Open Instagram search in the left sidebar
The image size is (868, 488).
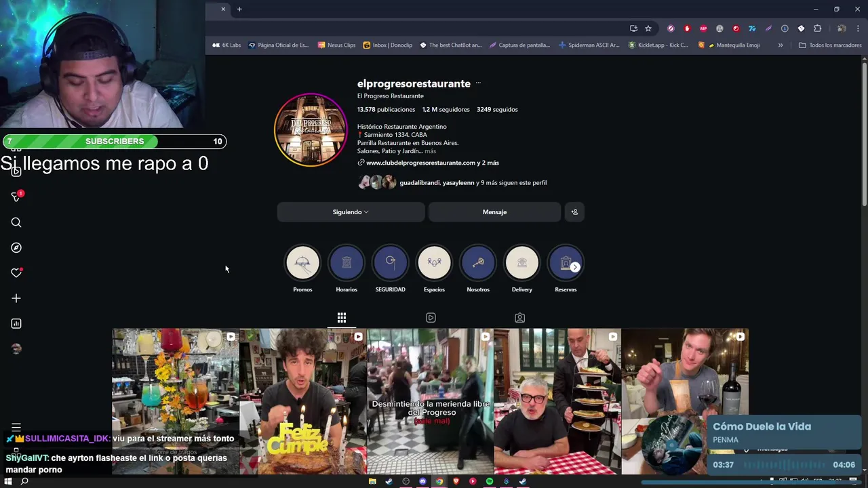tap(16, 222)
